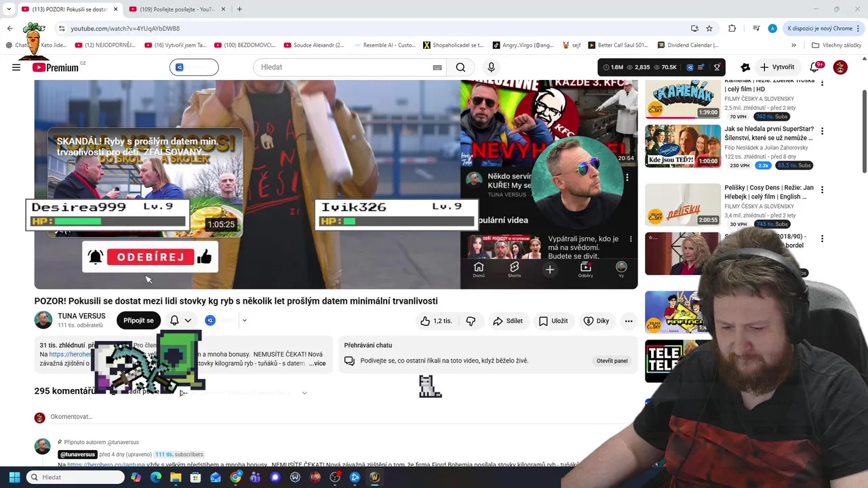Image resolution: width=868 pixels, height=488 pixels.
Task: Open File Explorer from the taskbar
Action: [x=176, y=477]
